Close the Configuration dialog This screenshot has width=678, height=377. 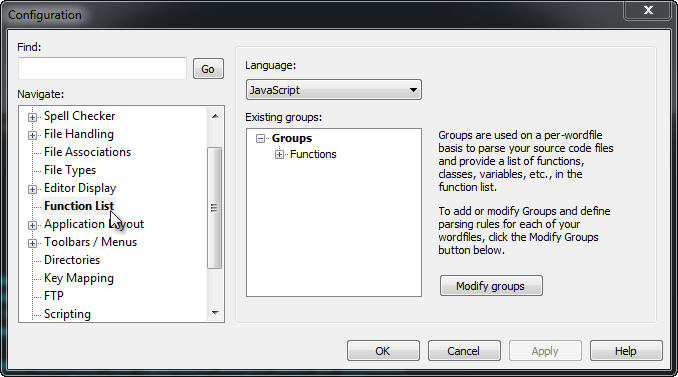[647, 10]
